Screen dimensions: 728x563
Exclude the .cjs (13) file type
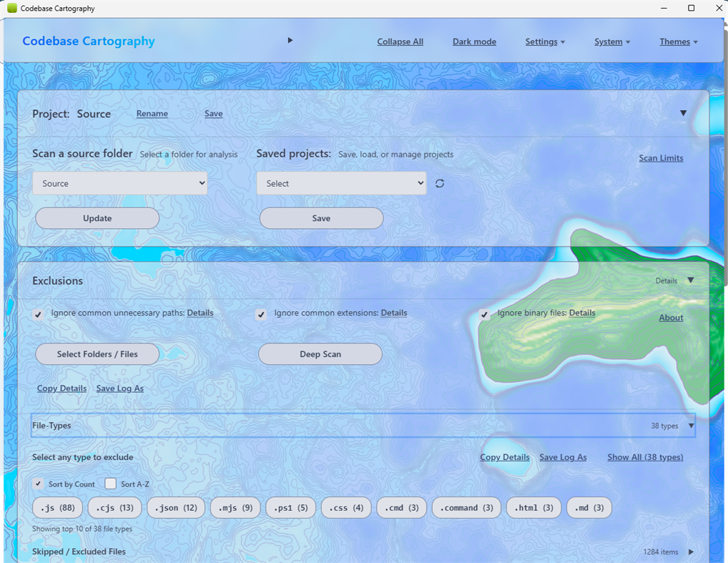(x=114, y=508)
